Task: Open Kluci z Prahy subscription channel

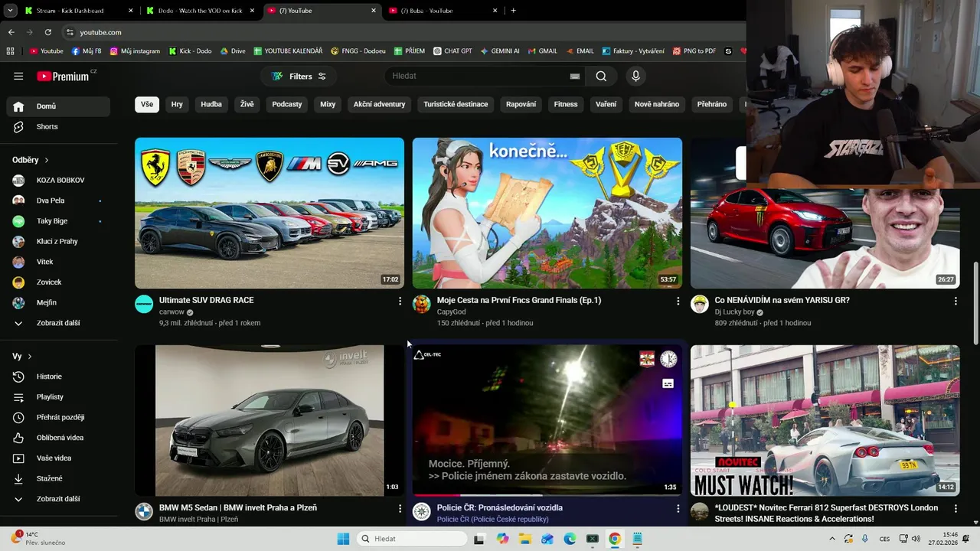Action: point(58,241)
